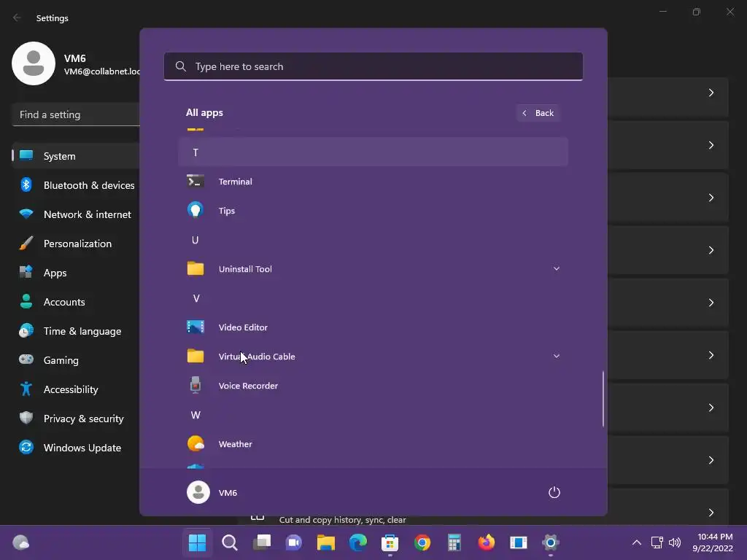Click the VM6 user account in Start menu

coord(212,492)
